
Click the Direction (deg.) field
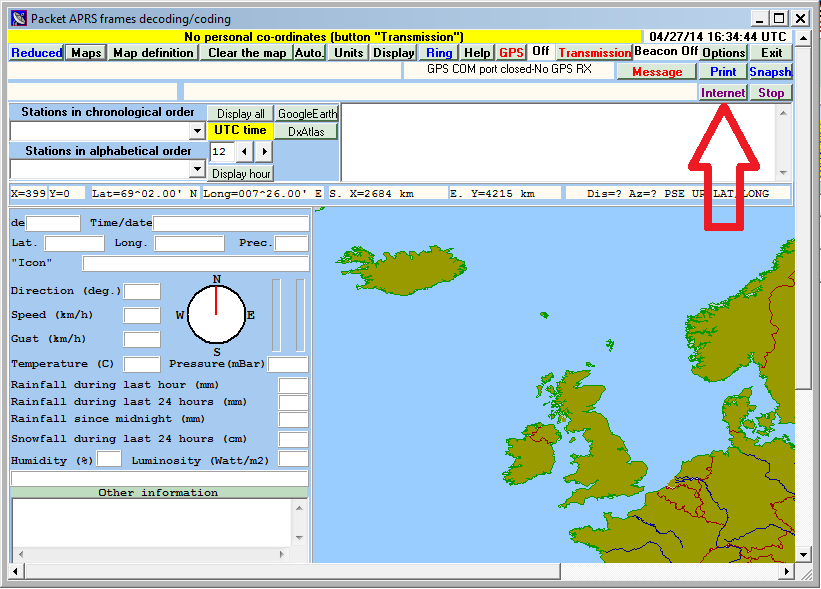142,291
